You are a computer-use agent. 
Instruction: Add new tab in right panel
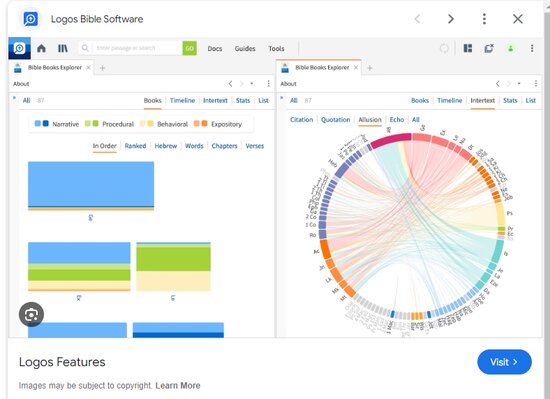tap(370, 68)
